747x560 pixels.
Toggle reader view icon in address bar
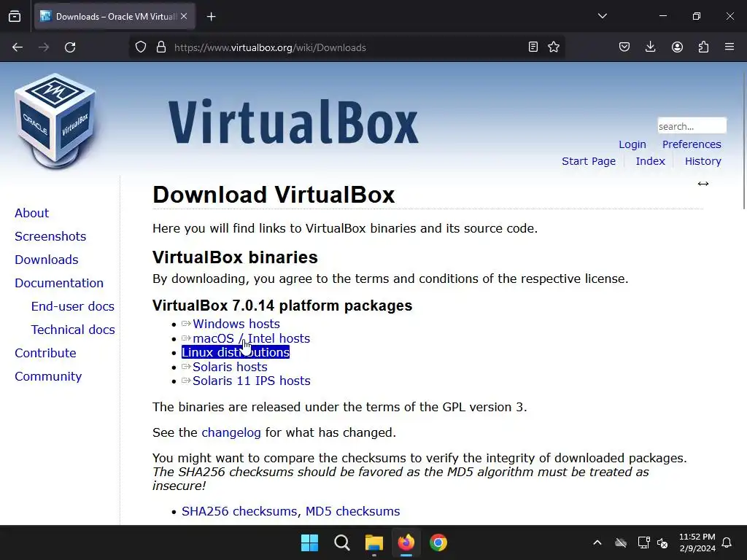click(533, 47)
